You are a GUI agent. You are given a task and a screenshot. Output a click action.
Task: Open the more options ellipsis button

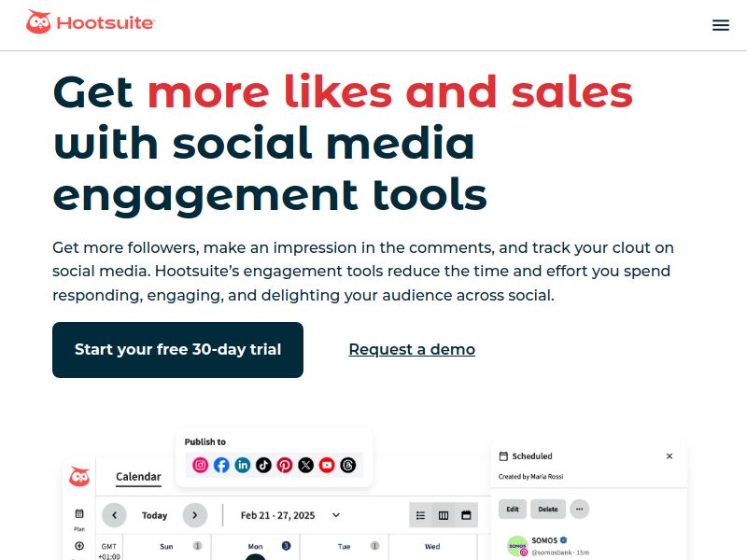[x=579, y=509]
